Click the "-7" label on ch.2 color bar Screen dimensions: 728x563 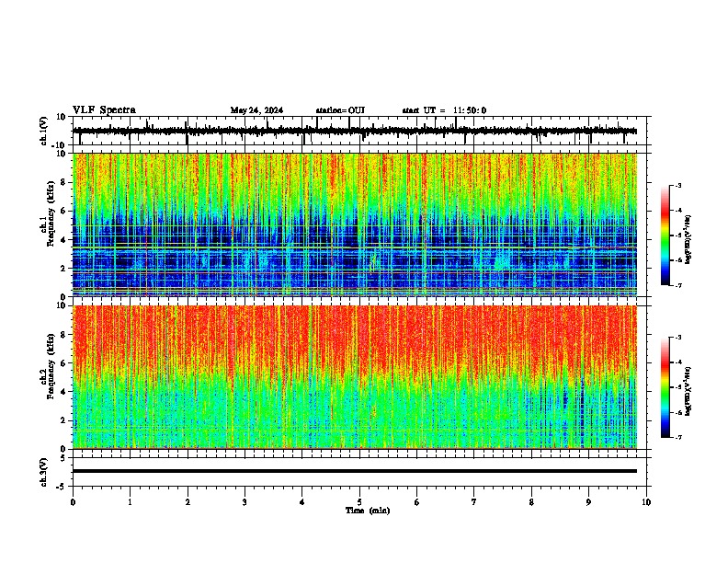677,438
